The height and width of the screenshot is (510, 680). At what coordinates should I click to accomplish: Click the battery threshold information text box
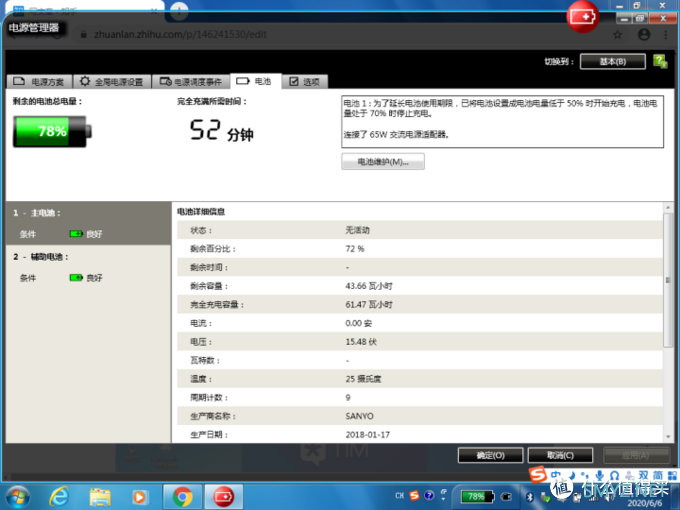(x=502, y=121)
